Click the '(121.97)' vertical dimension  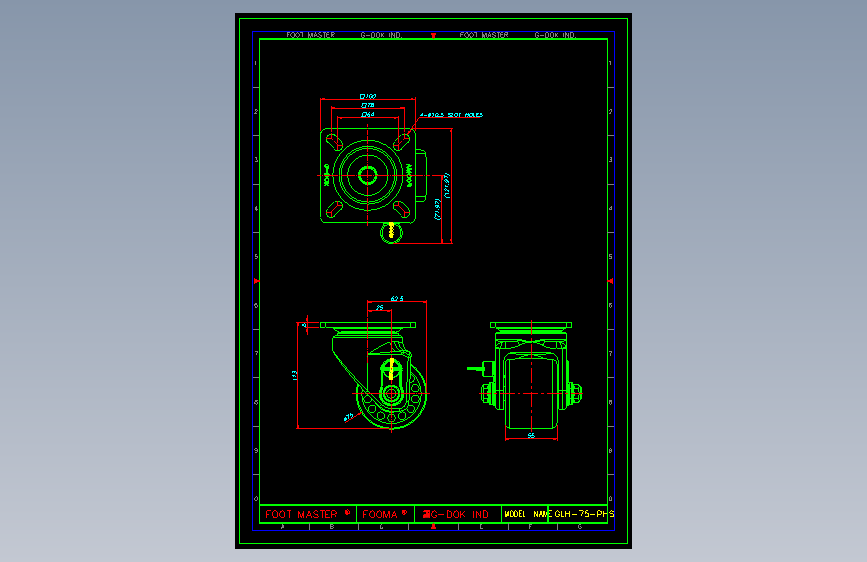[447, 186]
